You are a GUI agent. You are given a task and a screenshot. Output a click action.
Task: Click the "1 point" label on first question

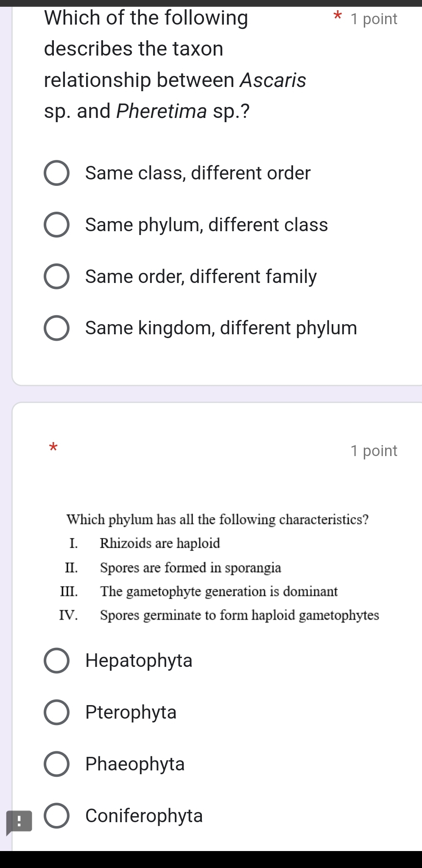(x=374, y=18)
